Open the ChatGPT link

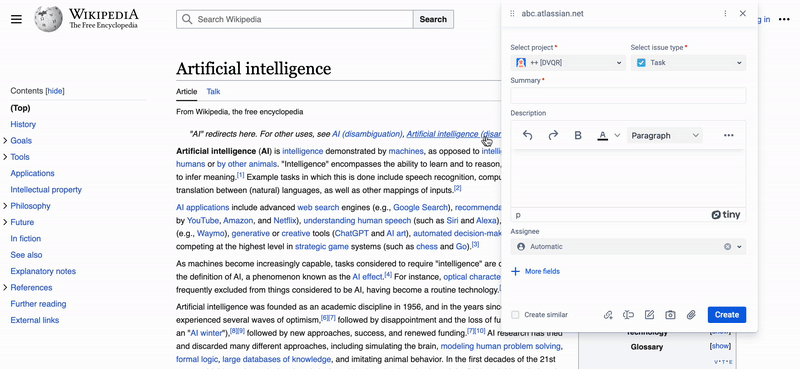(352, 233)
